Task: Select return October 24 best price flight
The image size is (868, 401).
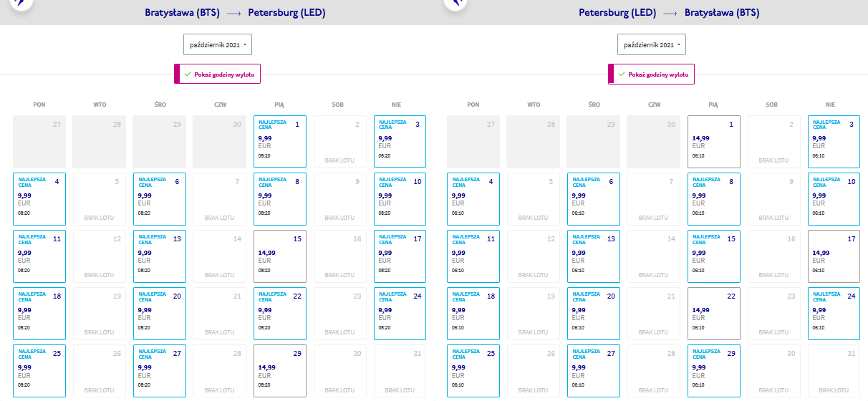Action: tap(834, 314)
